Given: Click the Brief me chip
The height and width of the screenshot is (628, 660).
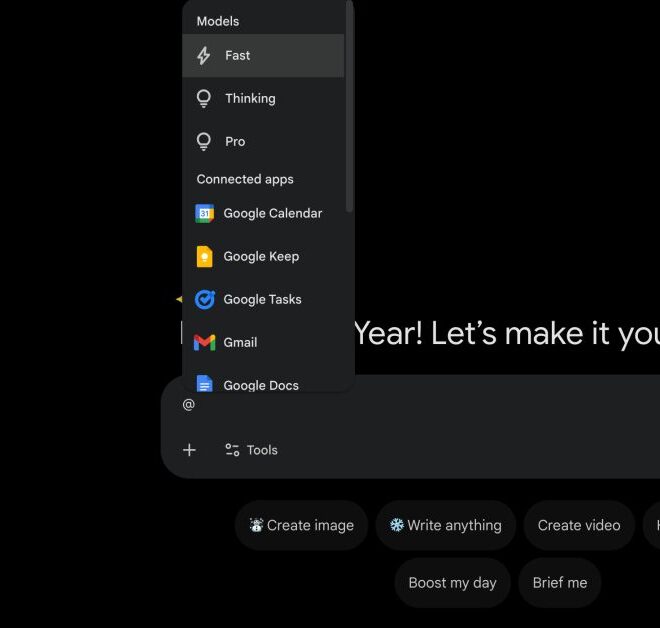Looking at the screenshot, I should pos(560,583).
